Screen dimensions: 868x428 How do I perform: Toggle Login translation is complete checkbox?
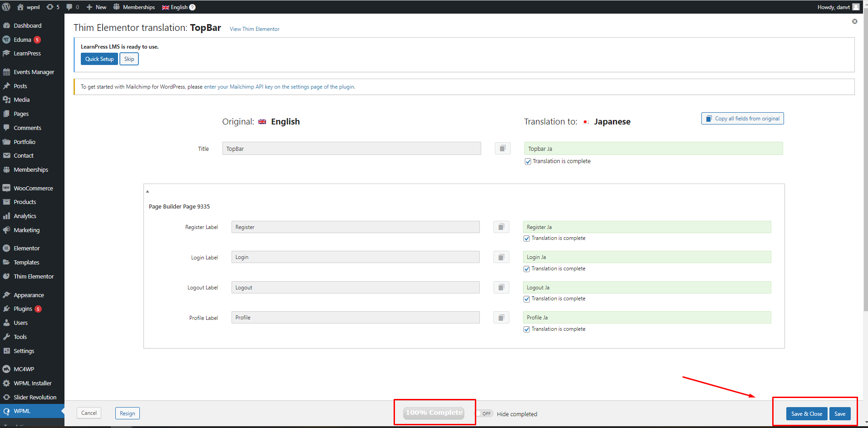[x=527, y=269]
